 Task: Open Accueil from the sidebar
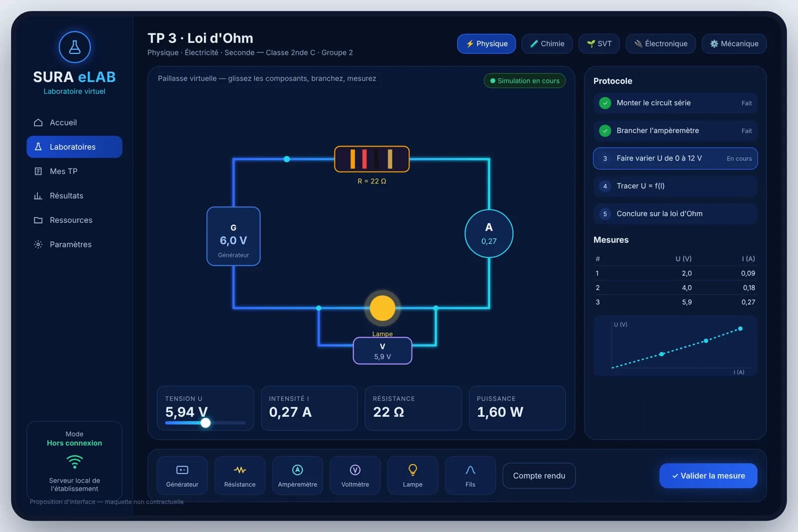pos(74,123)
